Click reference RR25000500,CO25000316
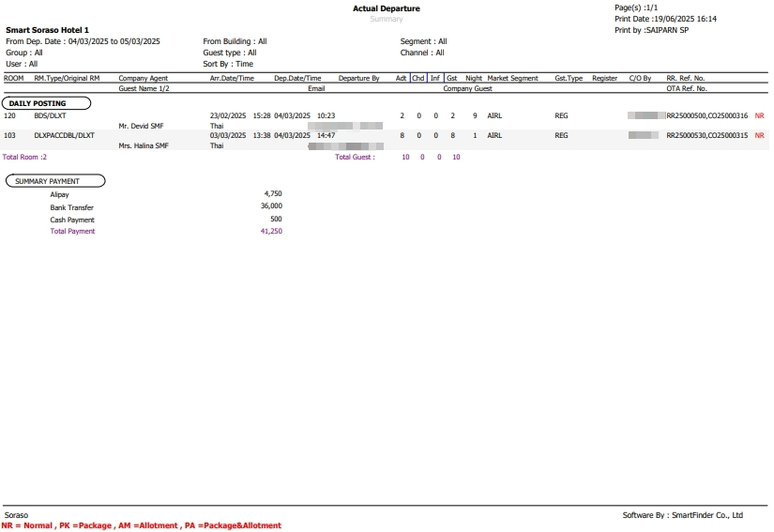This screenshot has width=774, height=532. (x=706, y=115)
